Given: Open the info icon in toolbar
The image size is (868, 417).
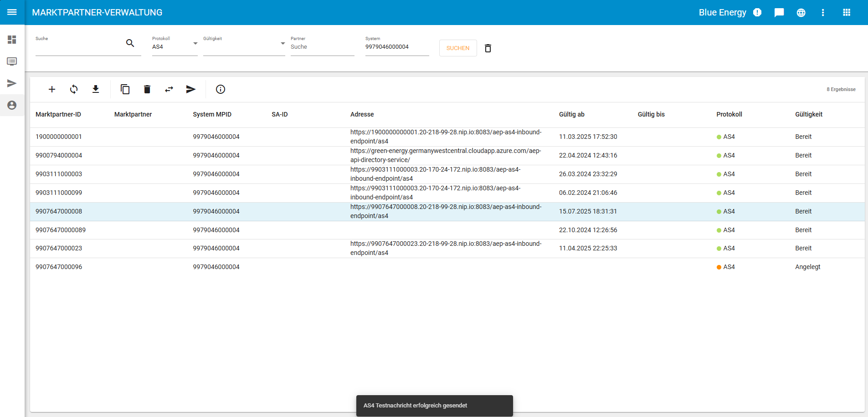Looking at the screenshot, I should (x=221, y=89).
